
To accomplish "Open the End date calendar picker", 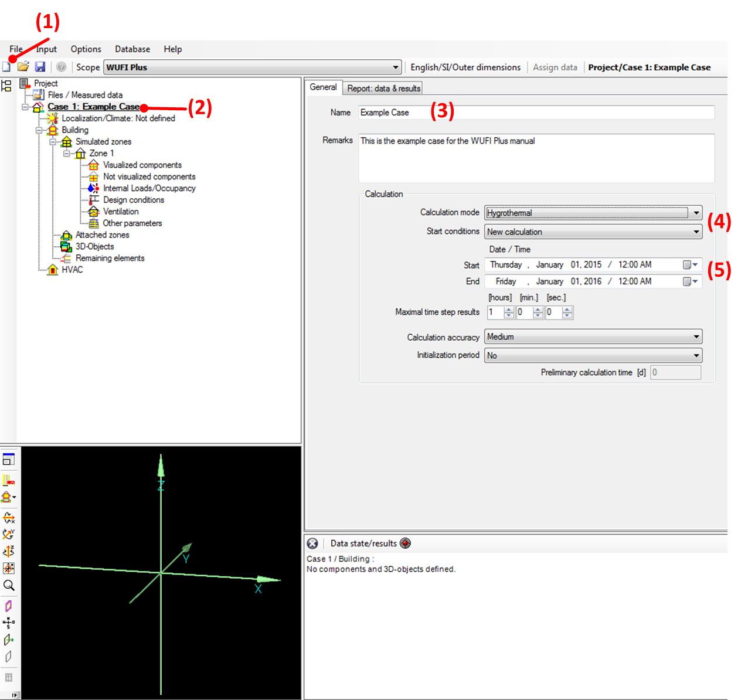I will 691,281.
